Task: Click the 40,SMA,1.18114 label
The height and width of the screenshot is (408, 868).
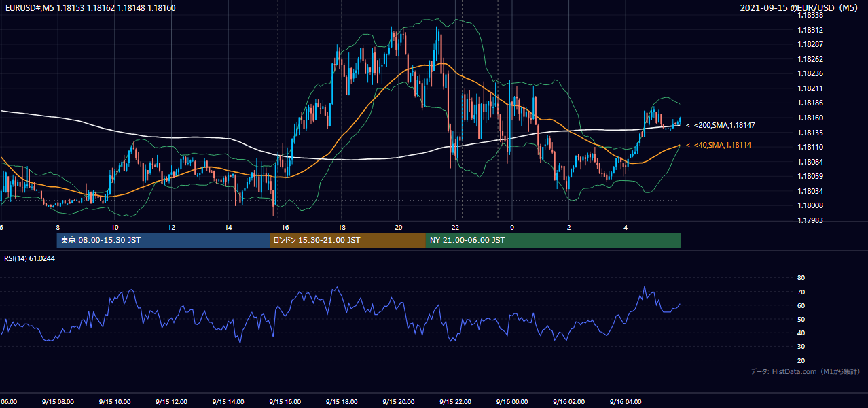Action: click(x=719, y=146)
